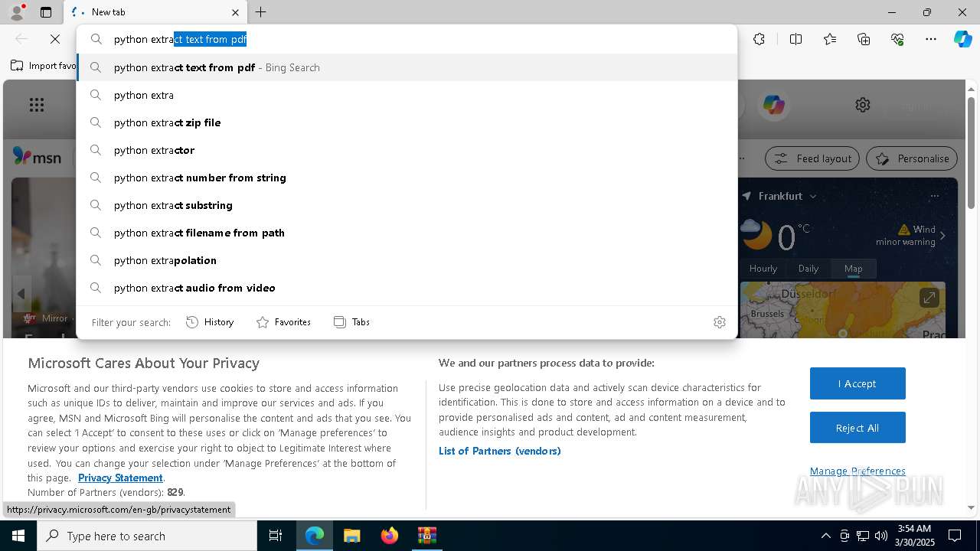The height and width of the screenshot is (551, 980).
Task: Filter search by Favorites
Action: [x=283, y=322]
